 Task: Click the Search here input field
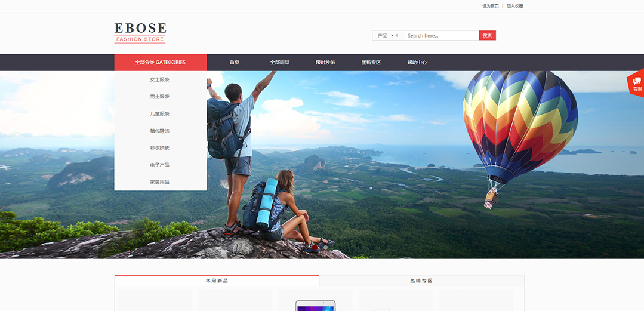440,36
